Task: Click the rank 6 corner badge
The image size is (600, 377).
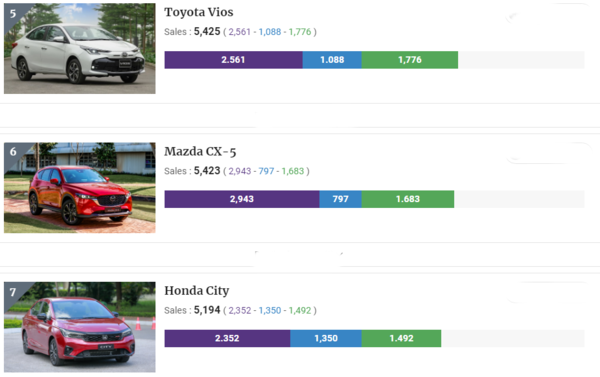Action: click(x=13, y=152)
